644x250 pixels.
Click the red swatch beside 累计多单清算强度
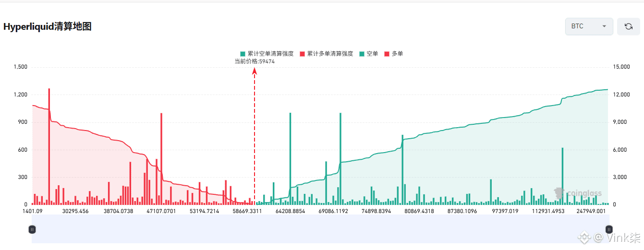pyautogui.click(x=302, y=54)
